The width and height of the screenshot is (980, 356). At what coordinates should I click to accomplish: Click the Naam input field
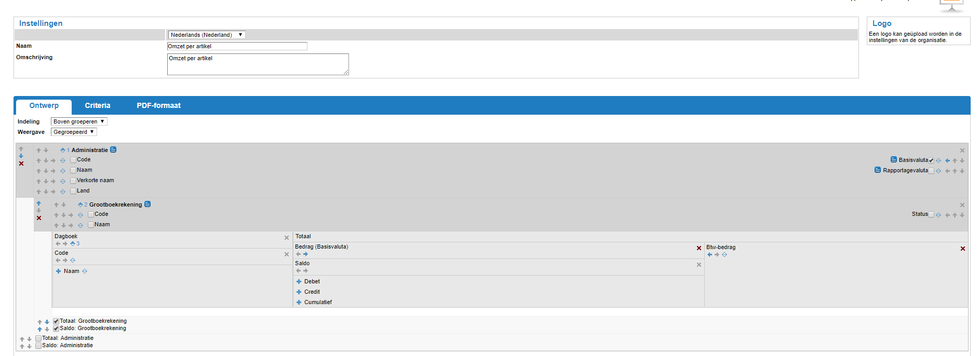pos(237,46)
